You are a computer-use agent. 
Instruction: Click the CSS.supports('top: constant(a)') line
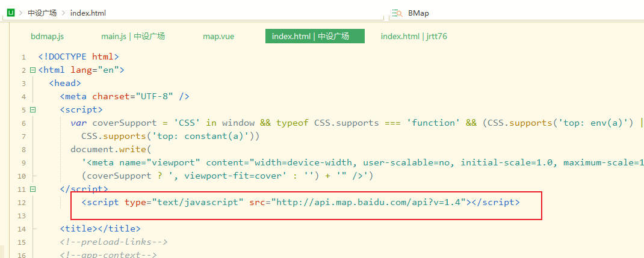pos(170,136)
